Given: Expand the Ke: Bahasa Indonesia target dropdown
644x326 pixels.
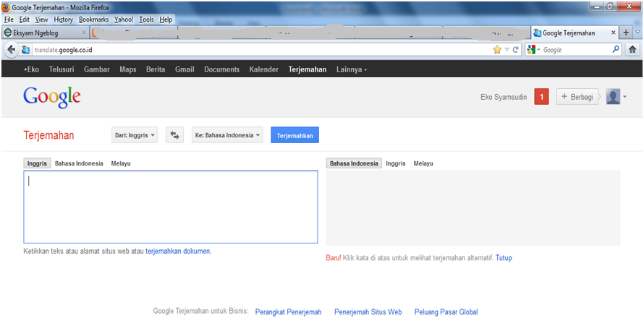Looking at the screenshot, I should click(227, 135).
